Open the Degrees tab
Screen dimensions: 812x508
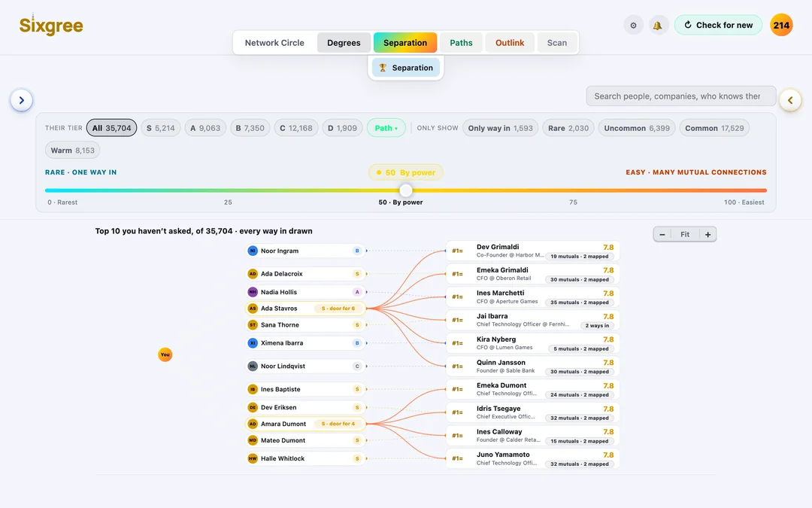coord(344,42)
